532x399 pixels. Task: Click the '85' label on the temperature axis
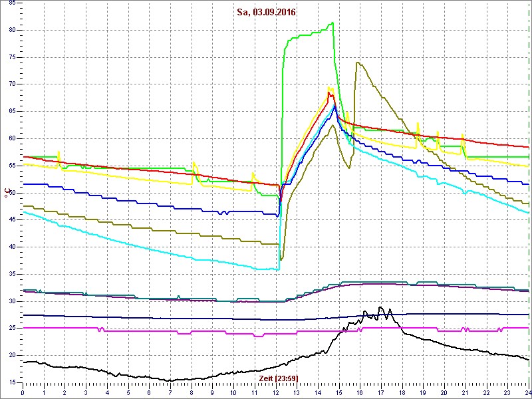12,3
